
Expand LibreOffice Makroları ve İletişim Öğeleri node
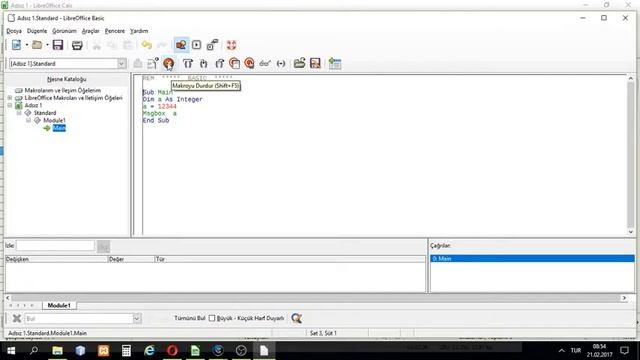coord(10,98)
